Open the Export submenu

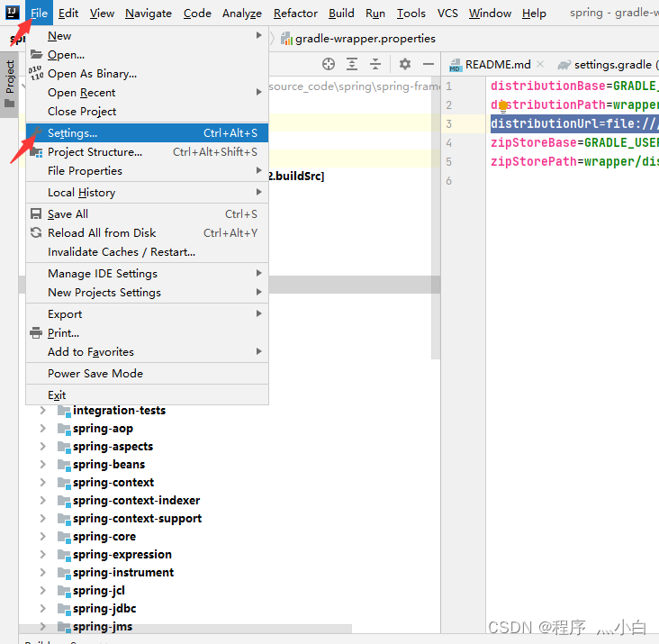[147, 314]
